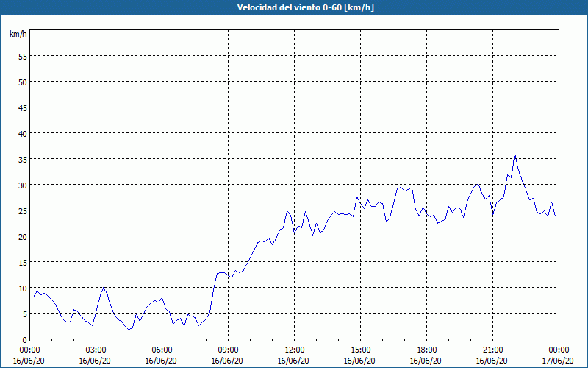This screenshot has width=588, height=368.
Task: Click the "15:00" time label
Action: (361, 350)
